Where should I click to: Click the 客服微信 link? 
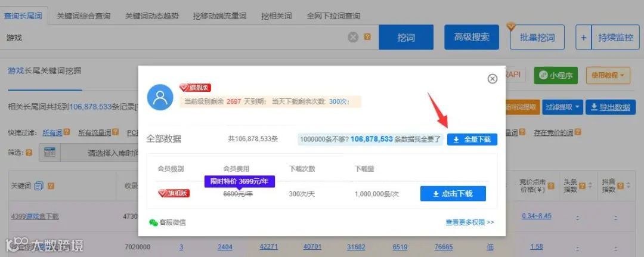pos(172,222)
